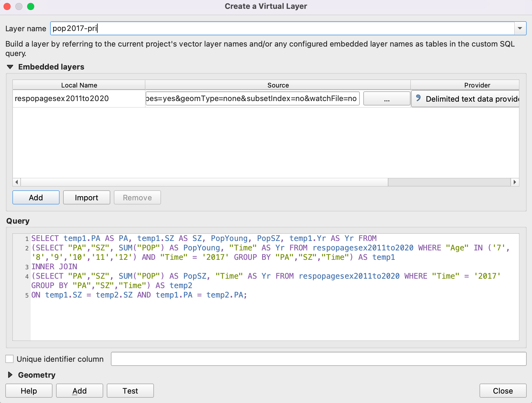Viewport: 532px width, 403px height.
Task: Enable the Unique identifier column checkbox
Action: pos(10,359)
